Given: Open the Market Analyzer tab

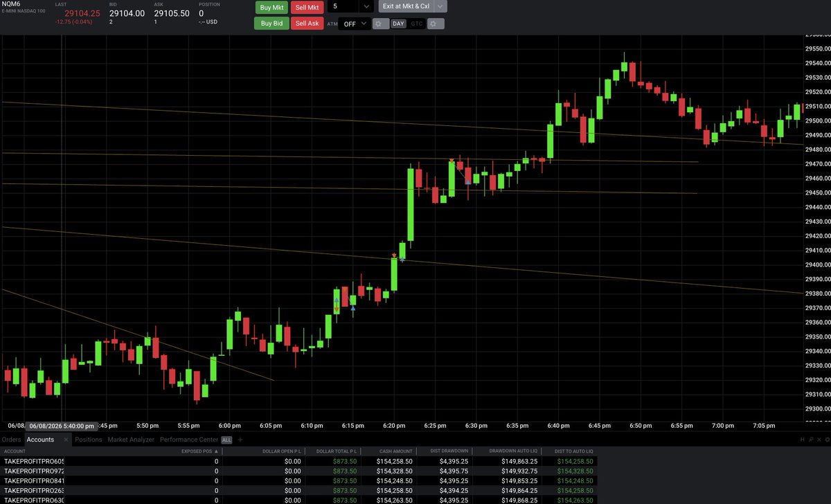Looking at the screenshot, I should click(131, 440).
